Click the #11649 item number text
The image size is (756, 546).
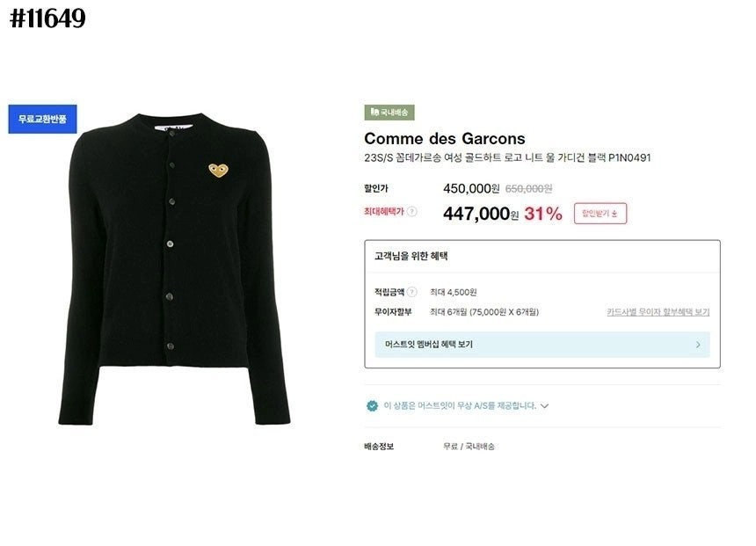coord(46,18)
